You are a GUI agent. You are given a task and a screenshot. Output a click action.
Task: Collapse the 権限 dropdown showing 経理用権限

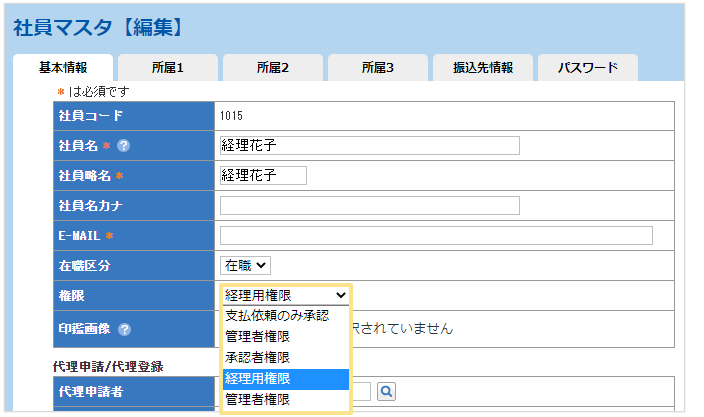(x=285, y=295)
